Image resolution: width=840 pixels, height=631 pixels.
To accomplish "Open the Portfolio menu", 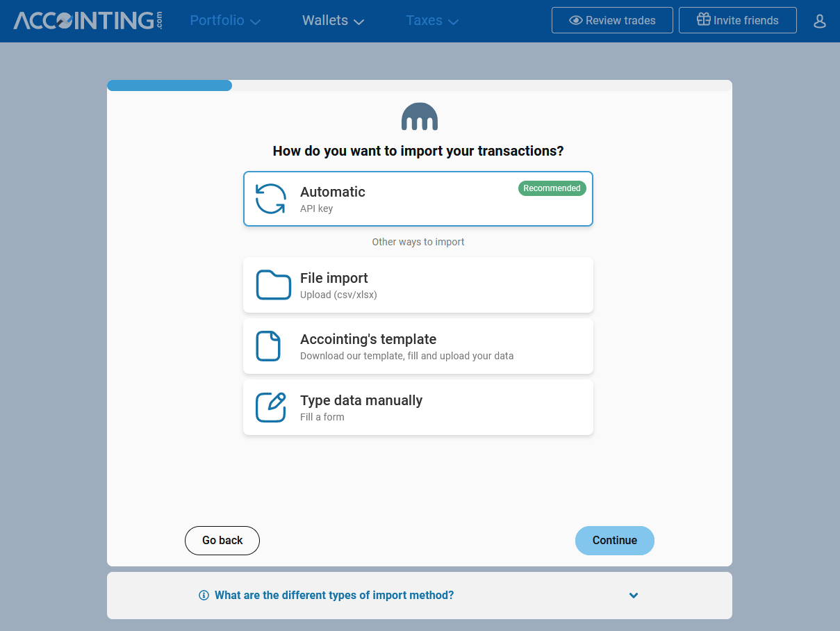I will click(x=225, y=21).
